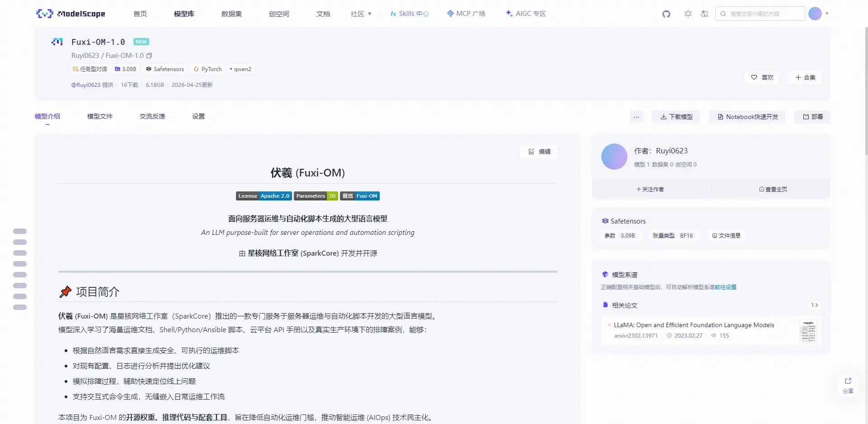The height and width of the screenshot is (424, 868).
Task: Expand the 社区 dropdown menu
Action: point(361,14)
